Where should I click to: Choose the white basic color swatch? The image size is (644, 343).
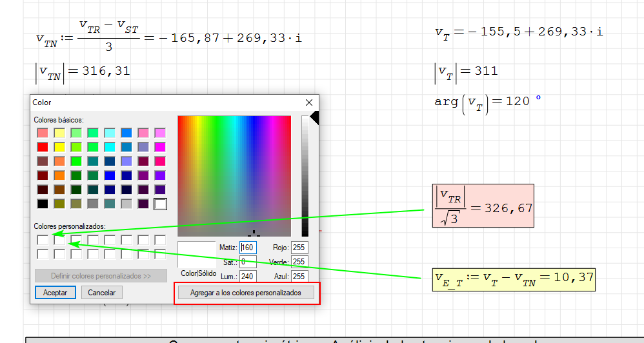(160, 204)
